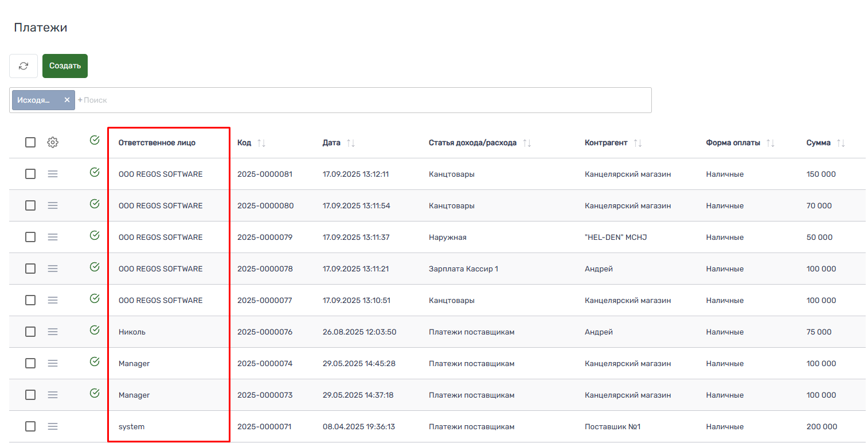Sort by Форма оплаты column header
This screenshot has height=443, width=868.
(x=771, y=143)
